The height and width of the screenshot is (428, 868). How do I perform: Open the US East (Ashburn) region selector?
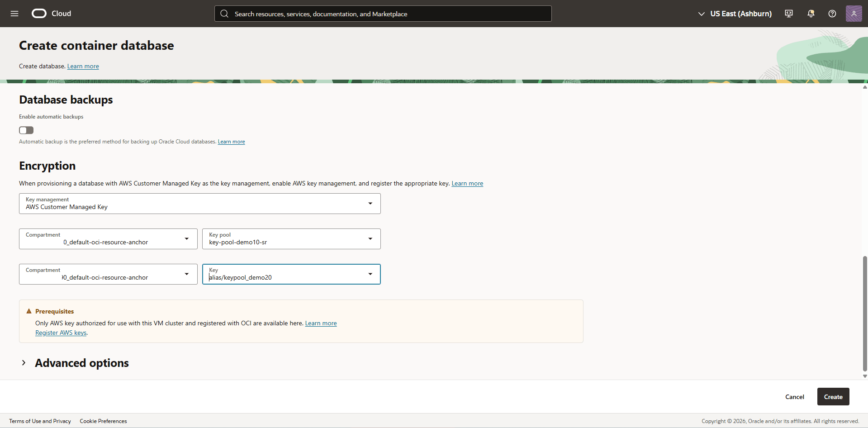pos(735,14)
